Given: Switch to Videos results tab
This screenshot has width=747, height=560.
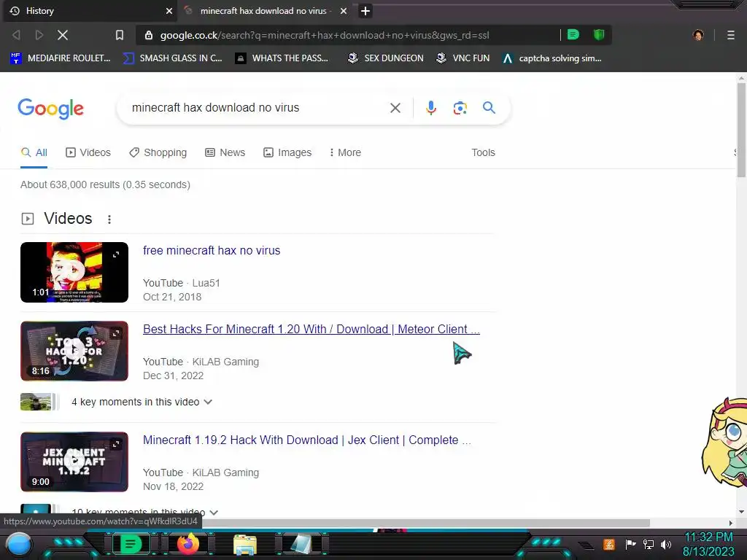Looking at the screenshot, I should [x=88, y=152].
